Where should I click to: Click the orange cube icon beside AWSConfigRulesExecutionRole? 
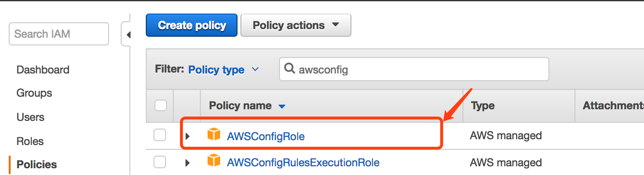click(213, 160)
